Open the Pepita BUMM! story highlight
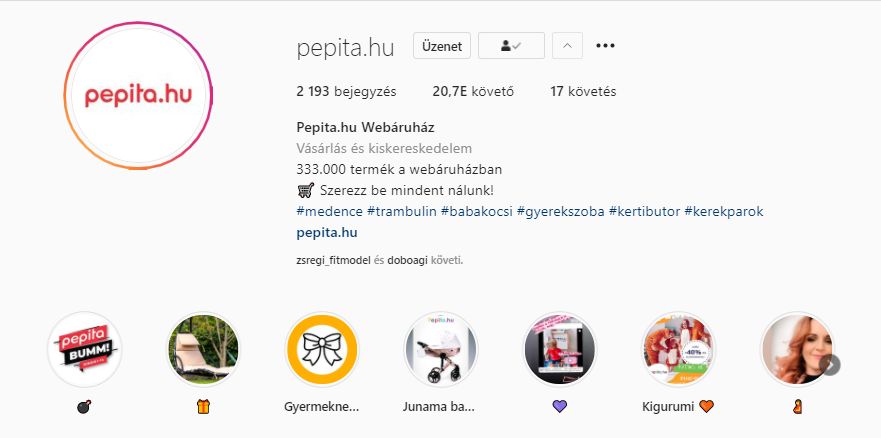This screenshot has width=881, height=438. tap(84, 349)
